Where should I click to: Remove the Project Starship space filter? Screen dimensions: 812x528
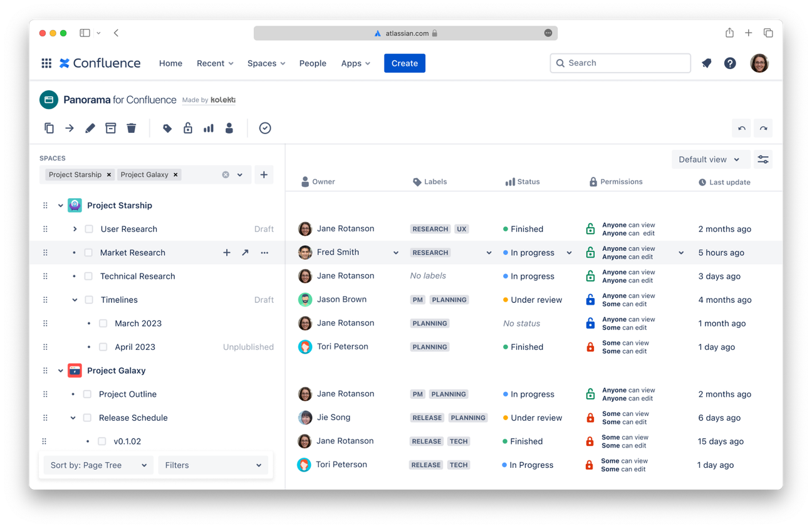[x=108, y=174]
